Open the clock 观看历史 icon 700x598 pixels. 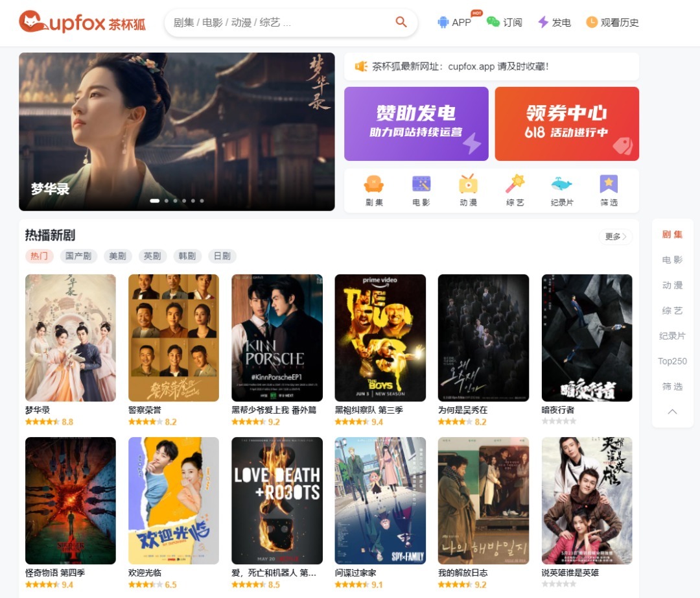coord(592,22)
